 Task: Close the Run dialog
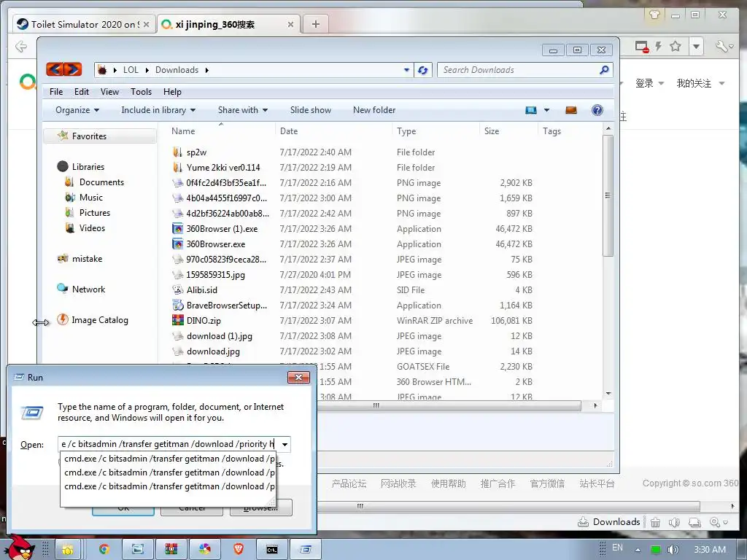[298, 378]
